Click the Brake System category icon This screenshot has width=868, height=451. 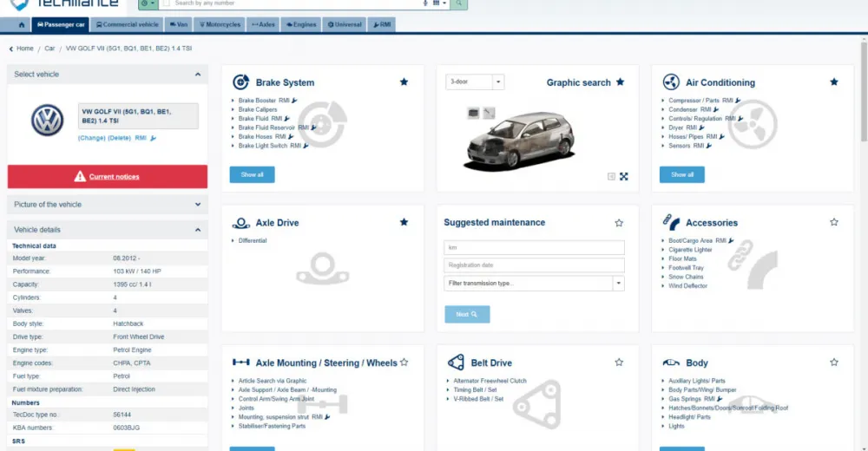coord(240,82)
